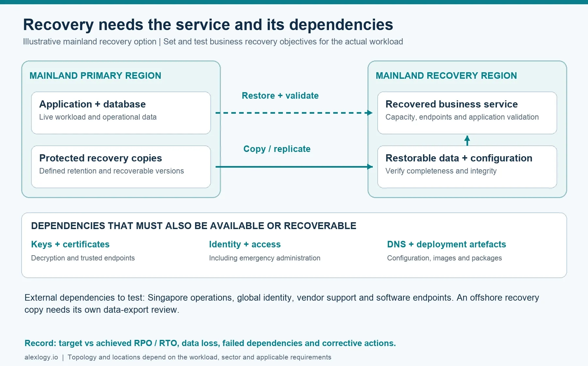Click "Including emergency administration" text
Image resolution: width=588 pixels, height=366 pixels.
pos(265,258)
